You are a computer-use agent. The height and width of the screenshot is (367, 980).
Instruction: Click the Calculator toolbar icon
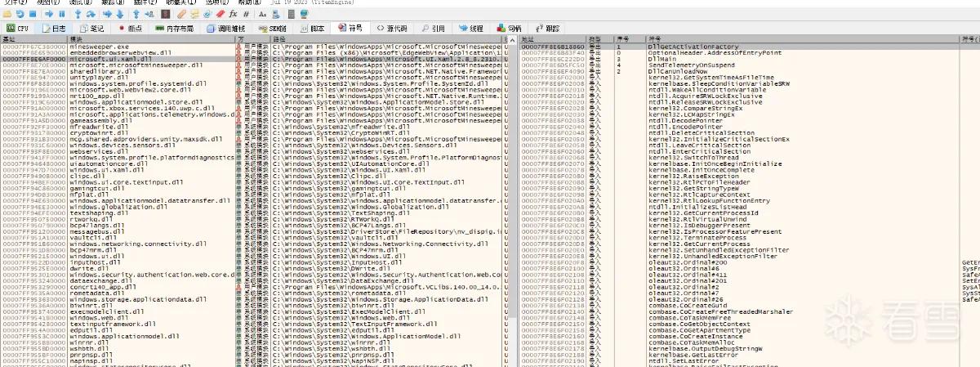(x=292, y=14)
